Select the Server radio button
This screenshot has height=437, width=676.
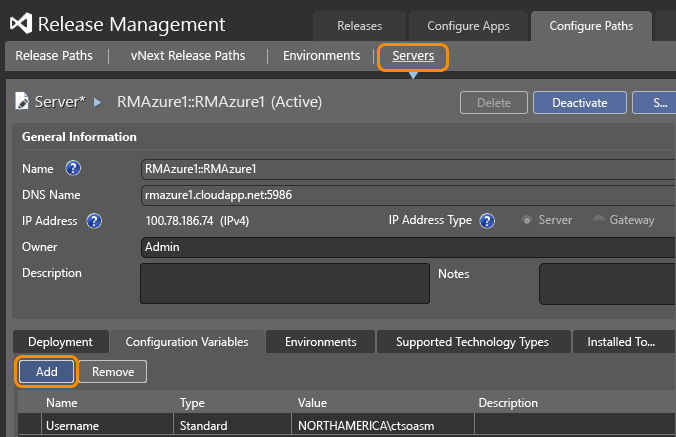(526, 220)
